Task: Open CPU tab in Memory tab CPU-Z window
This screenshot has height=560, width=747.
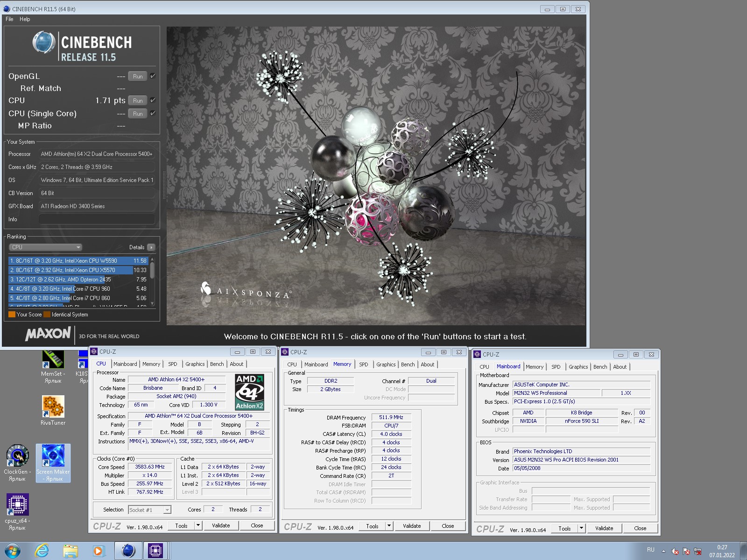Action: tap(292, 364)
